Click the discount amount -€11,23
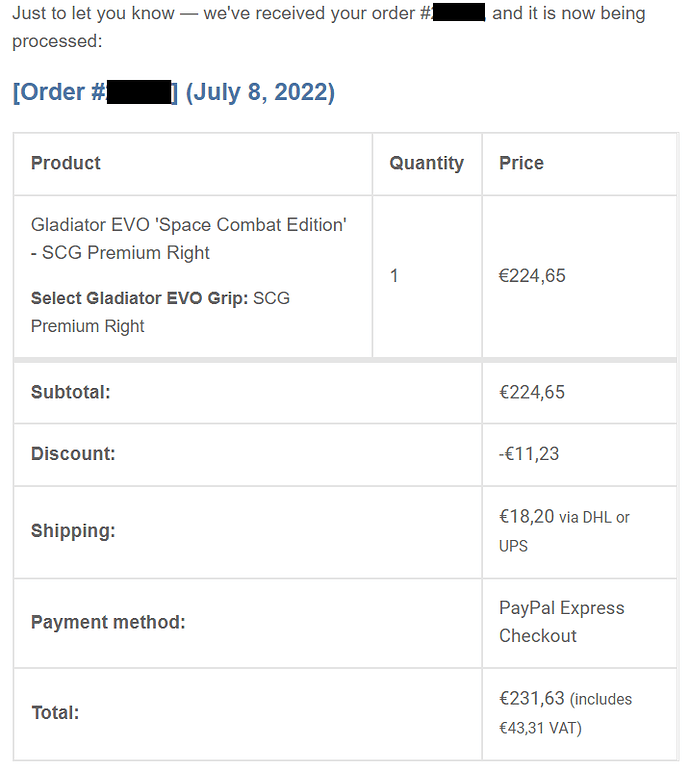The height and width of the screenshot is (770, 690). [528, 454]
